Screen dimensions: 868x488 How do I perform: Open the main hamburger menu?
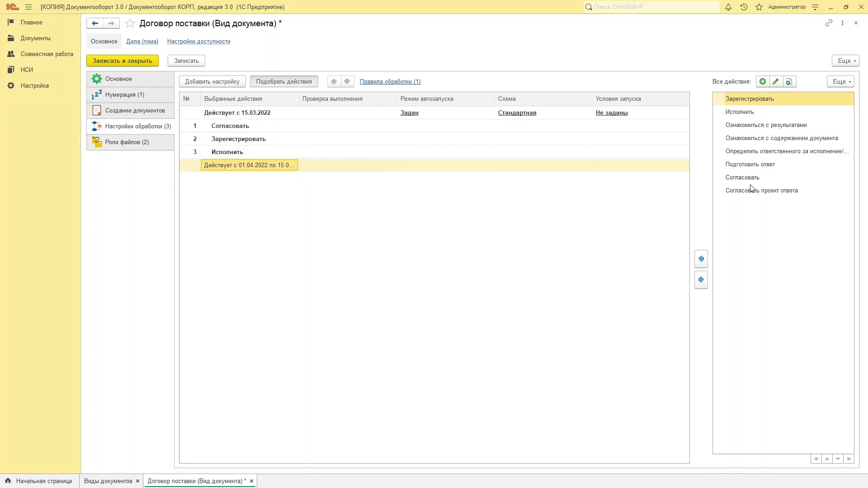28,7
